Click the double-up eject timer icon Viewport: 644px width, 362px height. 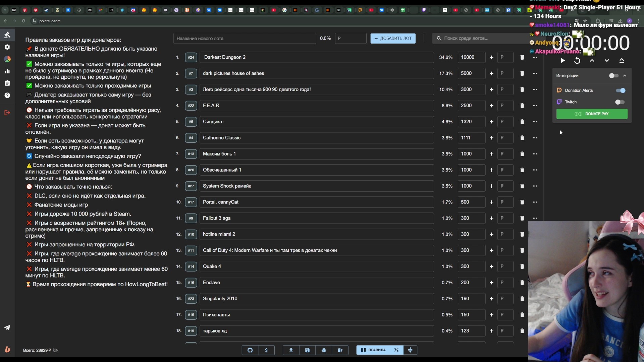(622, 61)
